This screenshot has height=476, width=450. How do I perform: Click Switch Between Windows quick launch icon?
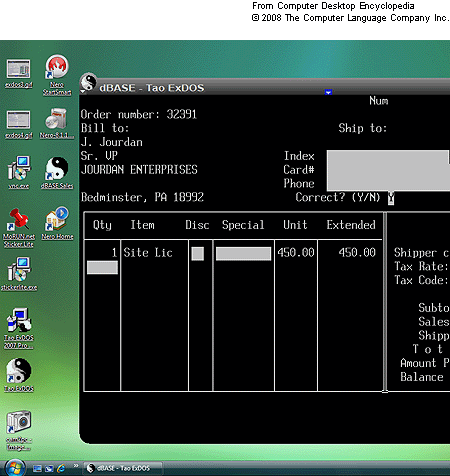pos(49,468)
